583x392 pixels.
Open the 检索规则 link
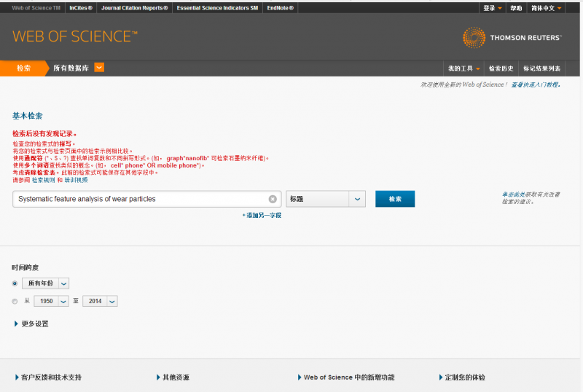pos(43,180)
